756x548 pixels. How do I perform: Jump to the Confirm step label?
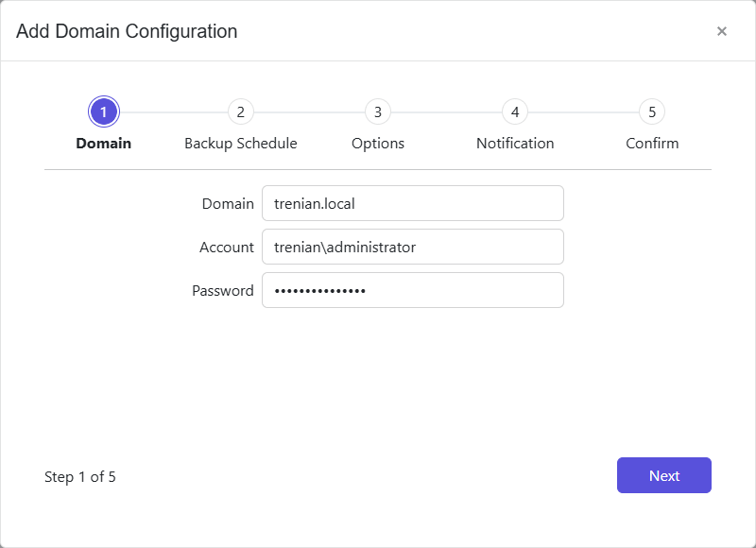652,143
